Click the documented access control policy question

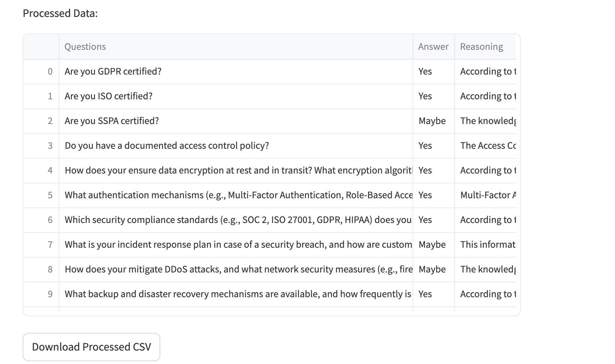(x=167, y=146)
